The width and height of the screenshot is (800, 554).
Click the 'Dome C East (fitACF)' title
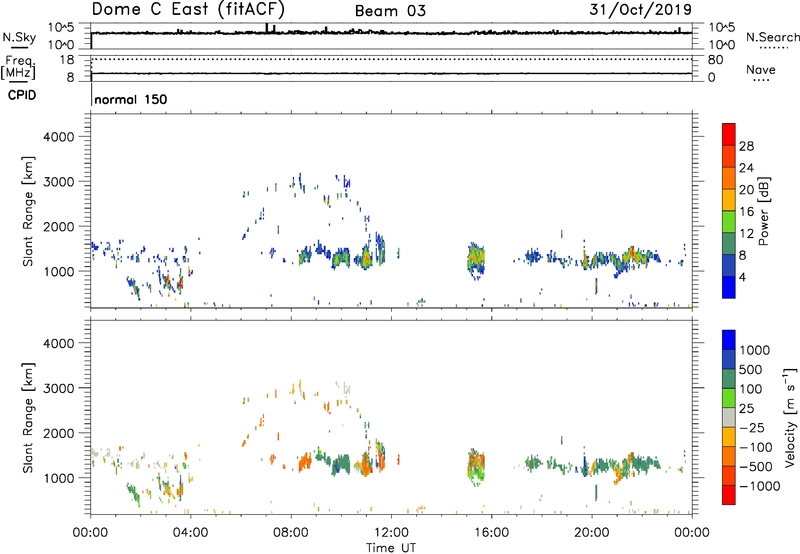188,10
